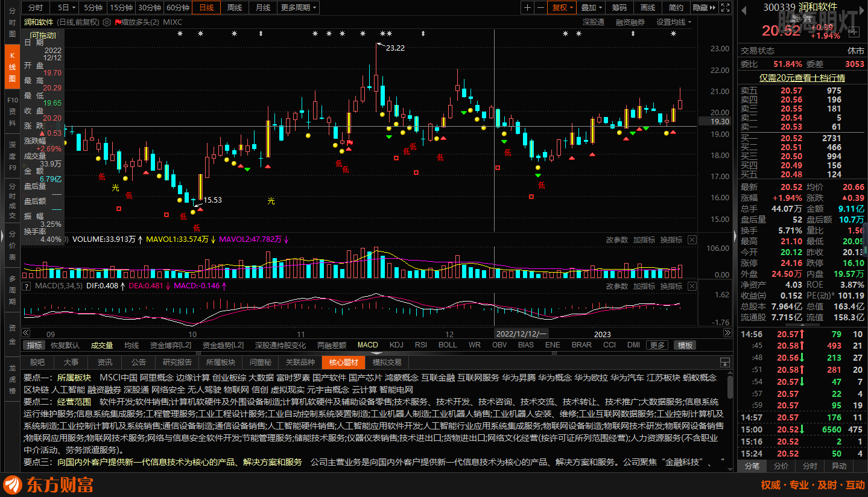Viewport: 868px width, 497px height.
Task: Open 深度F9 in the sidebar
Action: point(12,156)
